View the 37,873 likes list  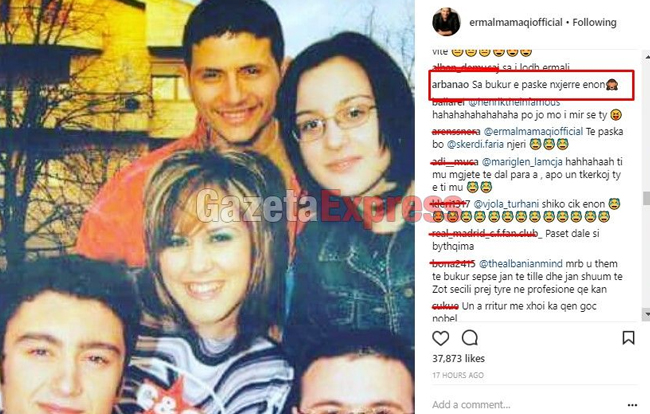(x=458, y=358)
